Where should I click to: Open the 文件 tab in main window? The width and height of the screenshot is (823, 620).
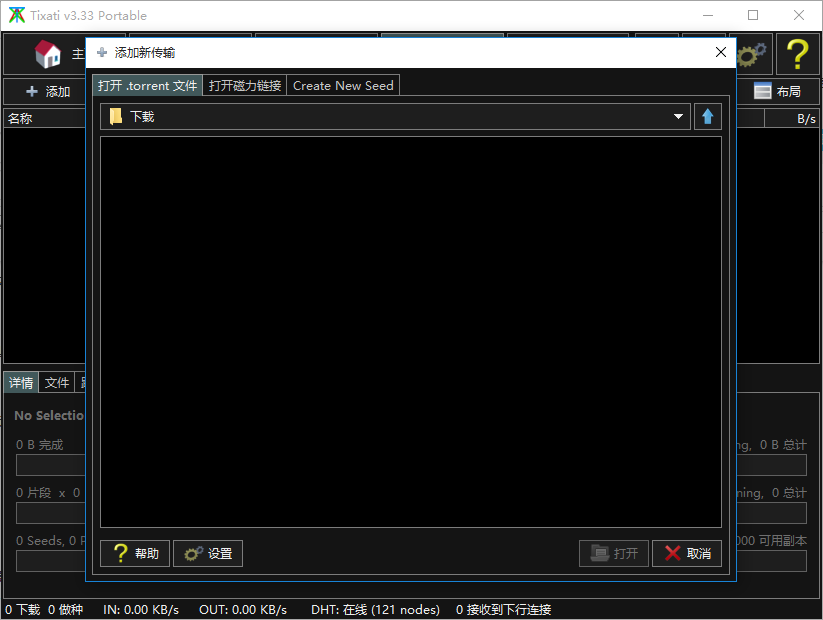pyautogui.click(x=57, y=383)
